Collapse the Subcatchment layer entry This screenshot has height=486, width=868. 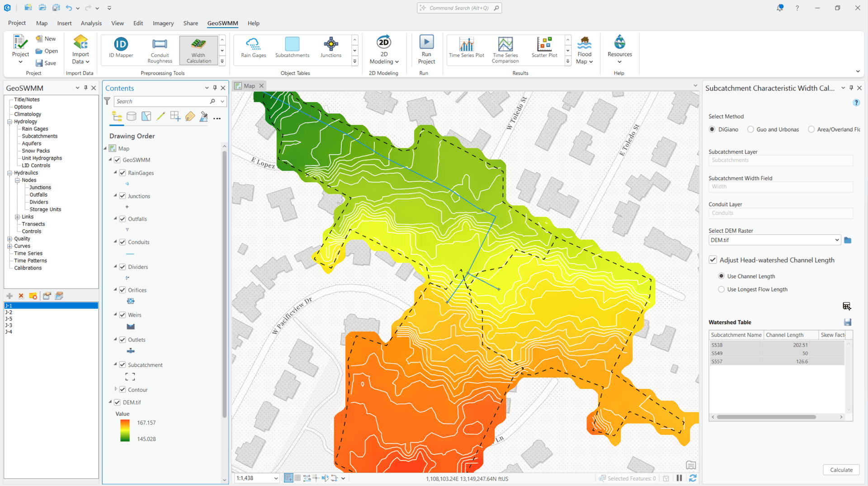point(115,364)
